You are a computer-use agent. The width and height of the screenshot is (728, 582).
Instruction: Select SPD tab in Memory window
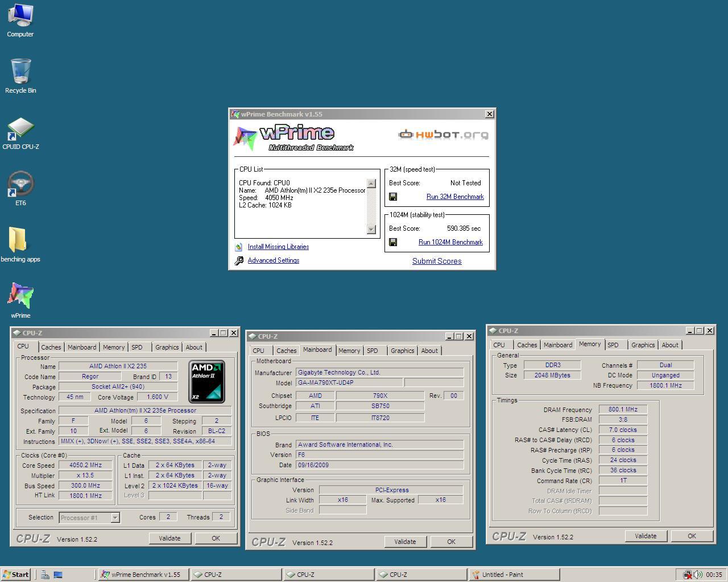pos(613,345)
